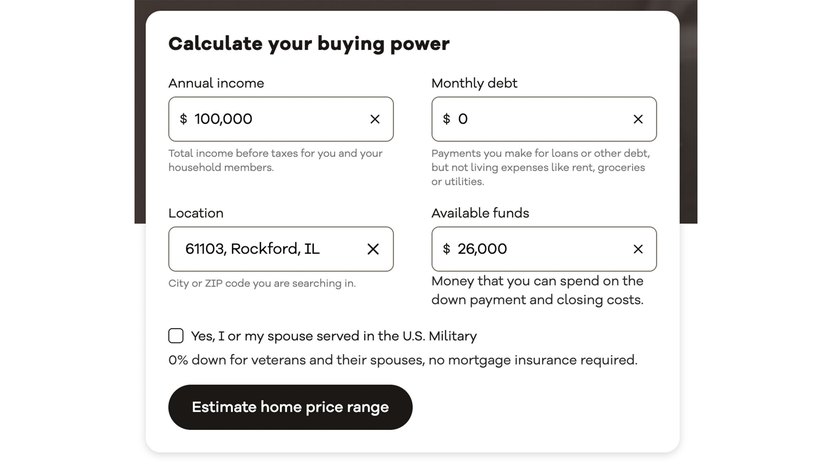Focus the Annual income input showing 100,000
Image resolution: width=832 pixels, height=468 pixels.
coord(270,119)
